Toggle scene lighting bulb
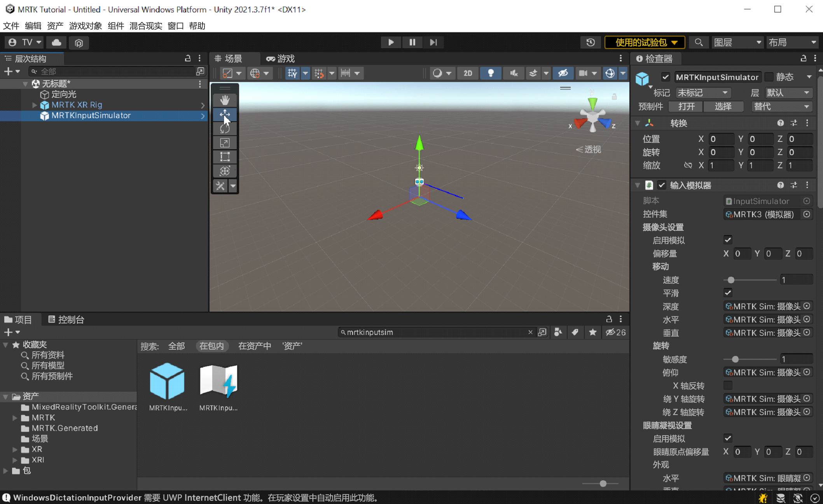The width and height of the screenshot is (823, 504). 491,73
